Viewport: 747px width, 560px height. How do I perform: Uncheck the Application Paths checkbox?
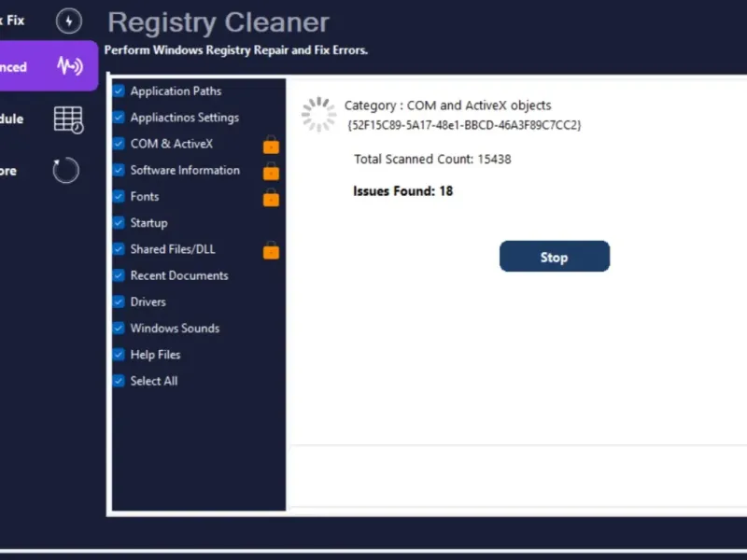(x=120, y=91)
